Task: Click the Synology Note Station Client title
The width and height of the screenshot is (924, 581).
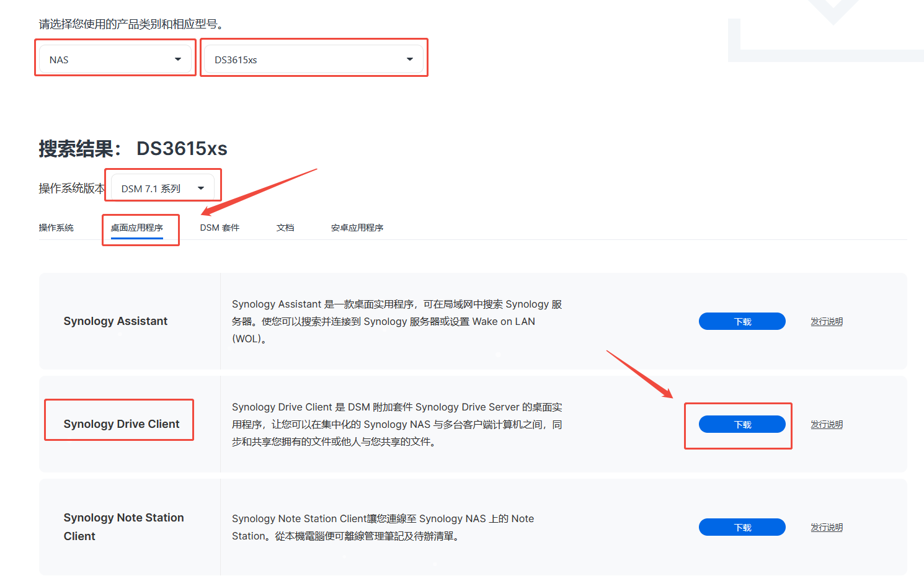Action: 123,526
